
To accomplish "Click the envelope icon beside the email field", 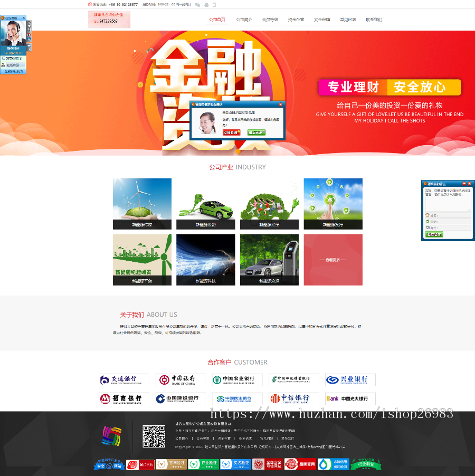I will click(427, 227).
